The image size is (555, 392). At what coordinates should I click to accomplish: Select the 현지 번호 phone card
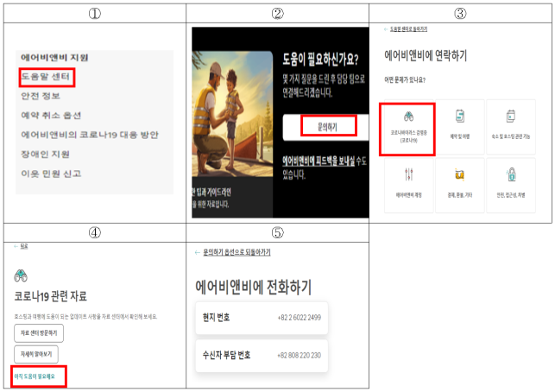[x=262, y=318]
